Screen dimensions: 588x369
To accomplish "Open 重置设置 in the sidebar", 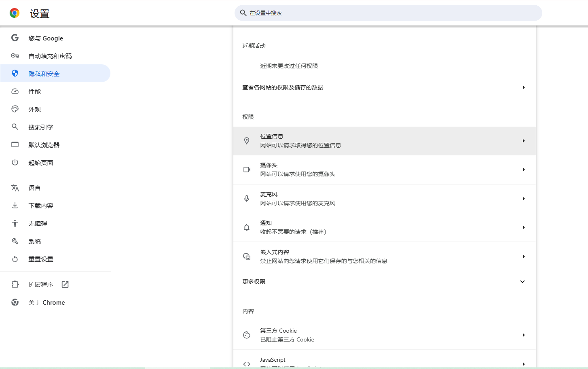I will (55, 259).
